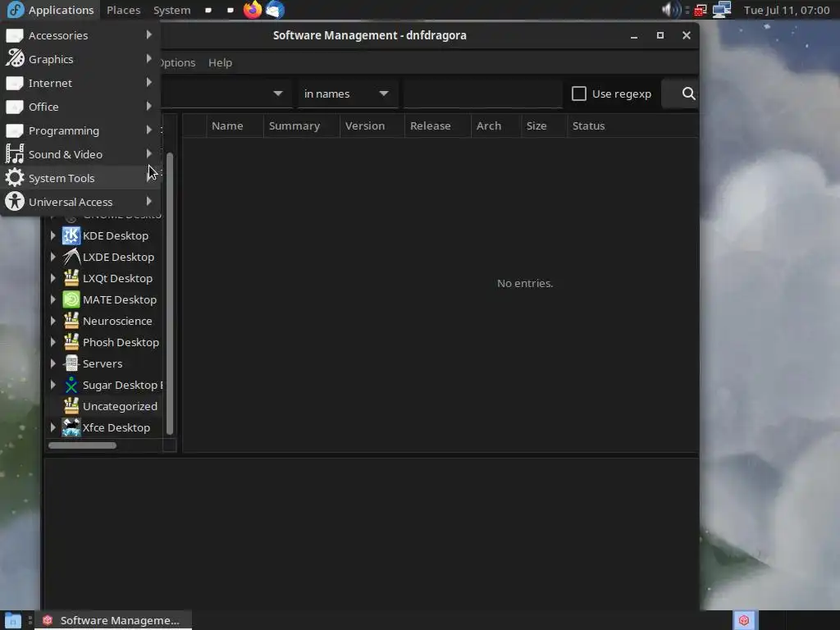The height and width of the screenshot is (630, 840).
Task: Click the KDE Desktop group icon
Action: (71, 235)
